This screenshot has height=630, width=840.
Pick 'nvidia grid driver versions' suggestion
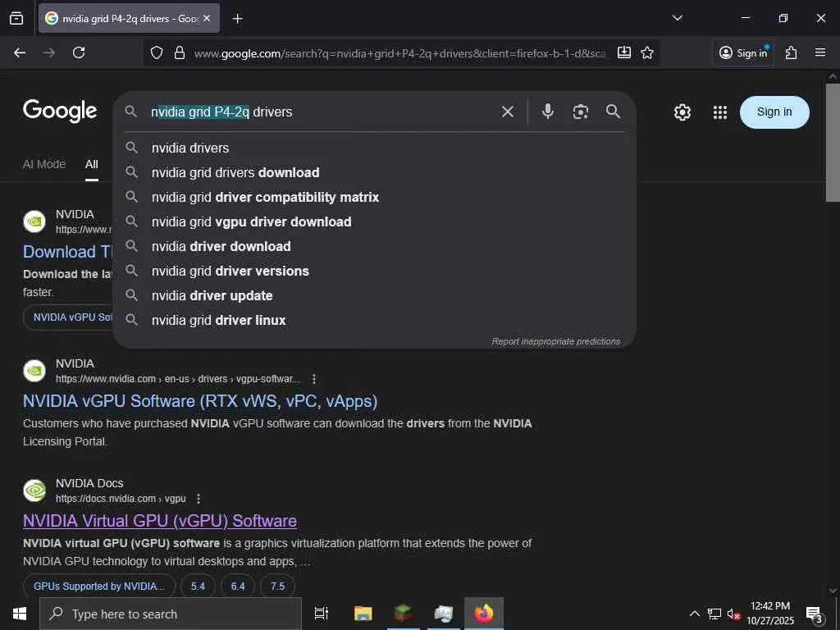pos(374,271)
